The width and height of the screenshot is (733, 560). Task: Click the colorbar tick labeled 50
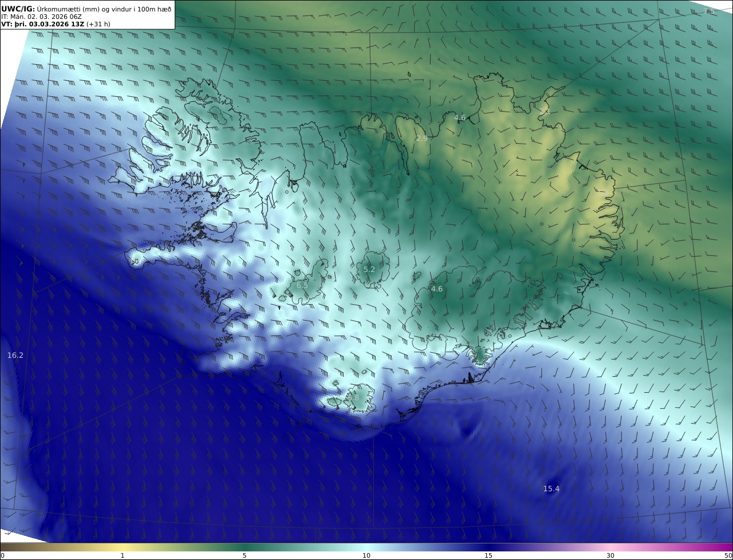point(728,555)
